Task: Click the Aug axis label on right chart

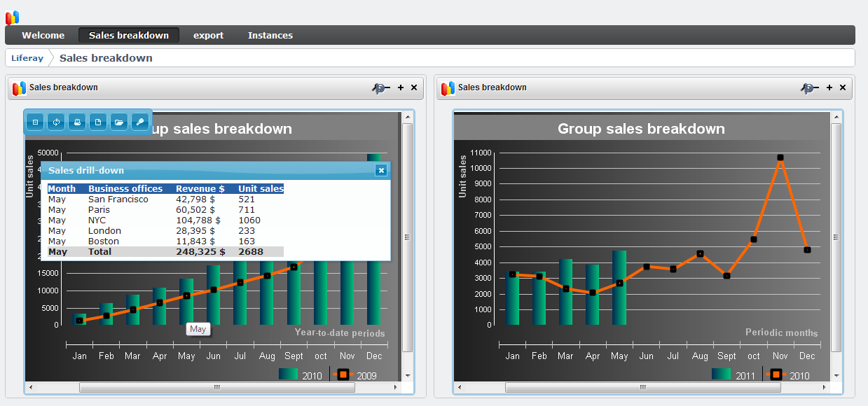Action: [x=700, y=356]
